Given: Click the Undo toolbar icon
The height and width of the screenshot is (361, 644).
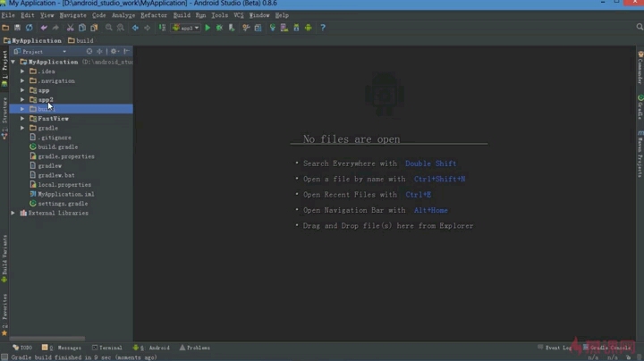Looking at the screenshot, I should [44, 28].
